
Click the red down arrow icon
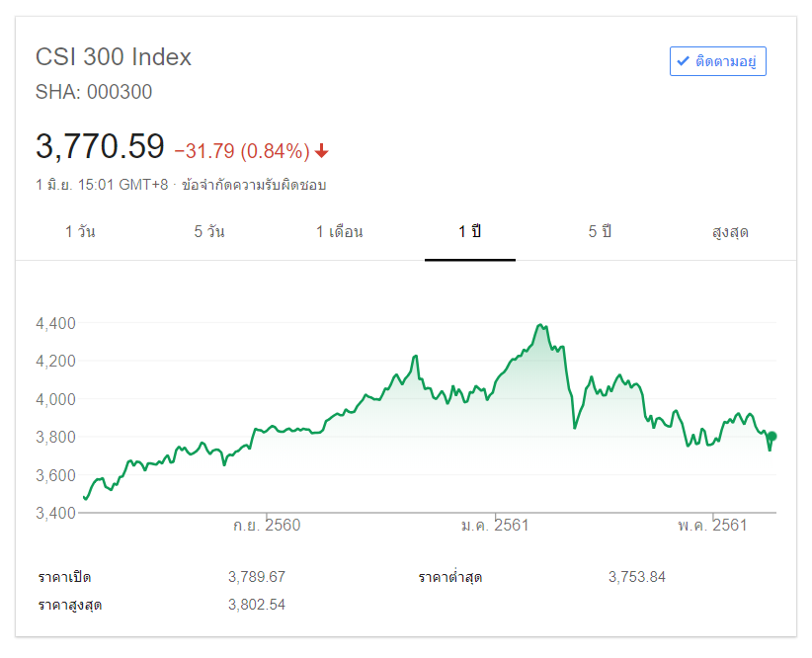click(322, 151)
